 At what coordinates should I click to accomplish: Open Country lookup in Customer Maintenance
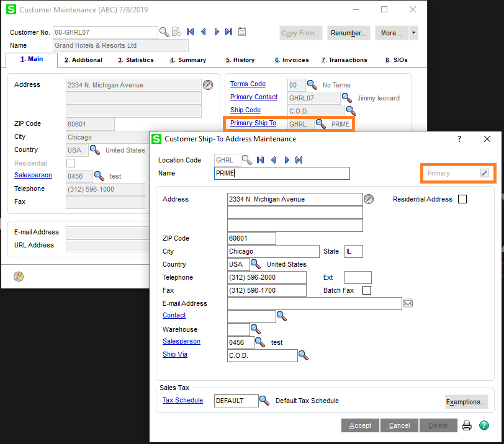[95, 150]
